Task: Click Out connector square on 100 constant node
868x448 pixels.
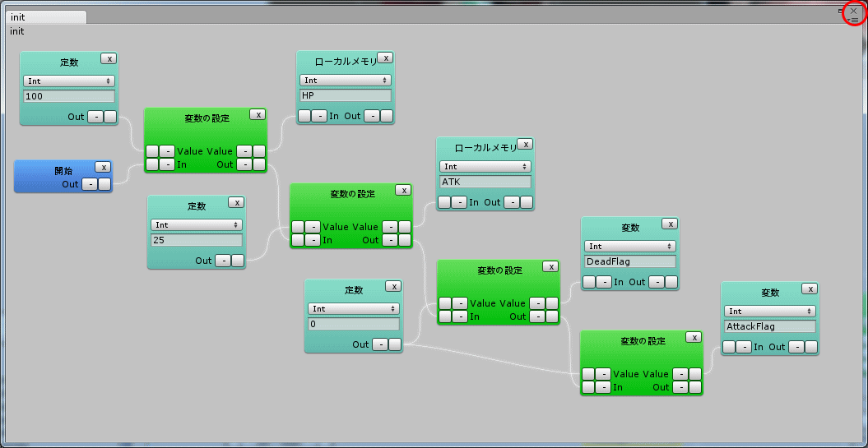Action: [110, 117]
